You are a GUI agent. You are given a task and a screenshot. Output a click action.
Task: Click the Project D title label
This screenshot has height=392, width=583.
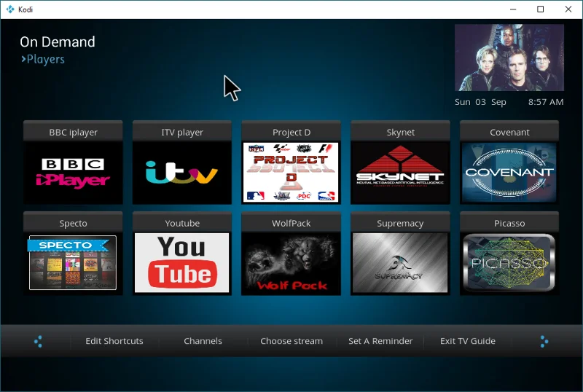pos(291,132)
